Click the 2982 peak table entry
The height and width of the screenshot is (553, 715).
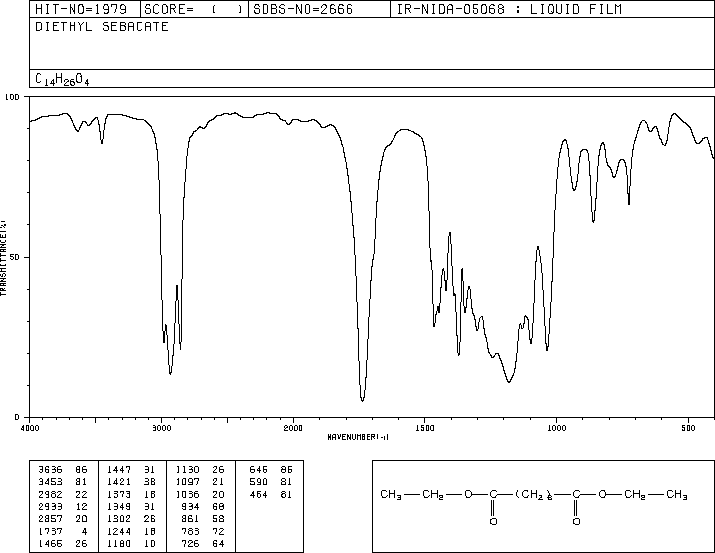62,494
